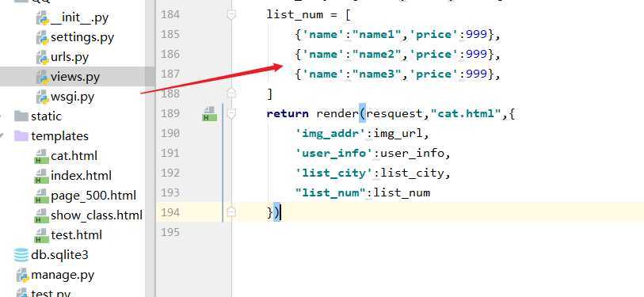Open db.sqlite3 database file
The width and height of the screenshot is (644, 297).
[x=59, y=255]
